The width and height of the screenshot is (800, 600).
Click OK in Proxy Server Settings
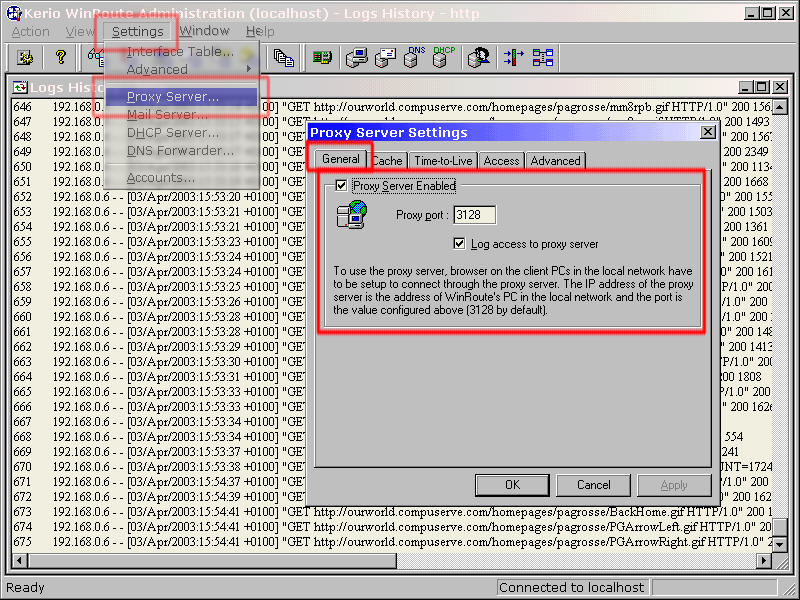(x=512, y=485)
